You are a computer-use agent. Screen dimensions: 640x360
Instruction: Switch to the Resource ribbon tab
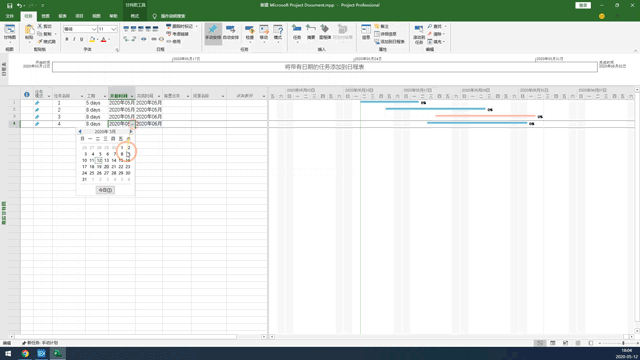[x=45, y=16]
